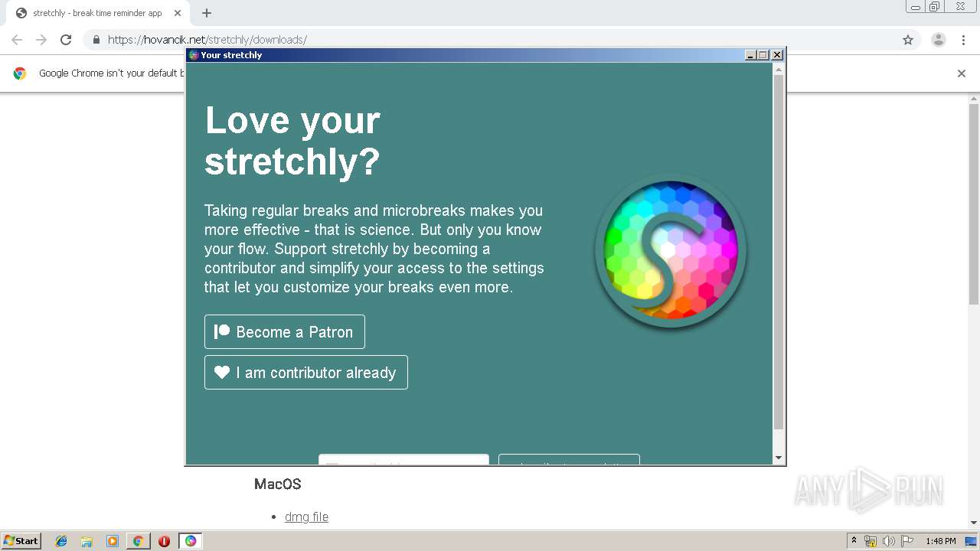This screenshot has height=551, width=980.
Task: Go back in Chrome
Action: coord(17,40)
